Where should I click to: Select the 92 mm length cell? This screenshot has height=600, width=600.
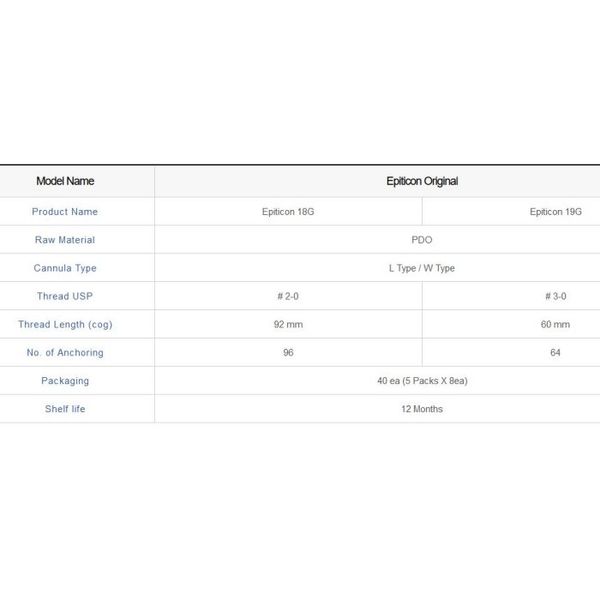pyautogui.click(x=288, y=324)
